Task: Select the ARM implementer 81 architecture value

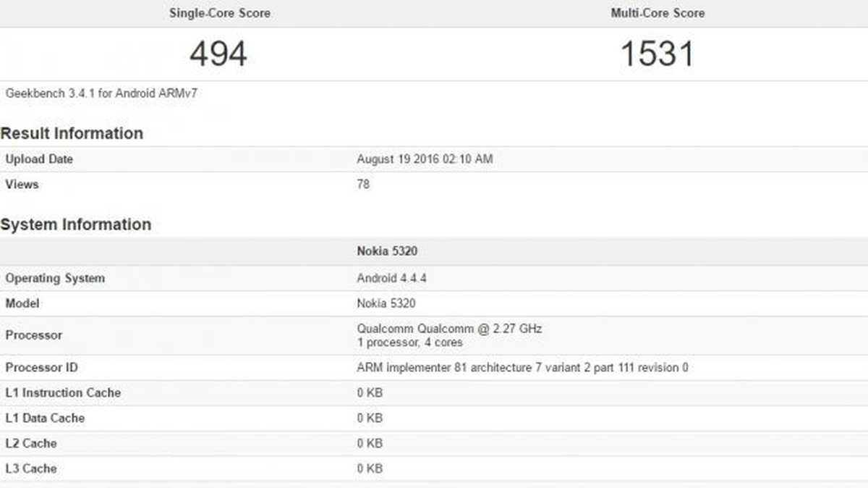Action: coord(522,368)
